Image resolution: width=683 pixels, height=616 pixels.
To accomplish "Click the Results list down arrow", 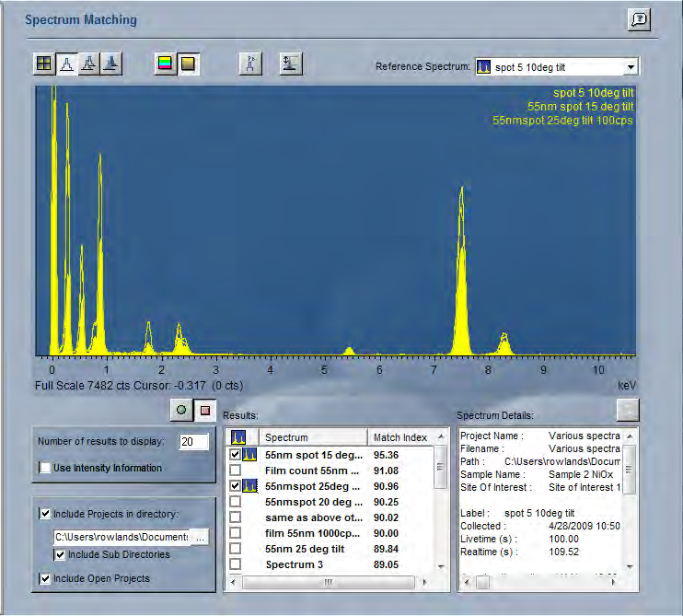I will pos(441,567).
